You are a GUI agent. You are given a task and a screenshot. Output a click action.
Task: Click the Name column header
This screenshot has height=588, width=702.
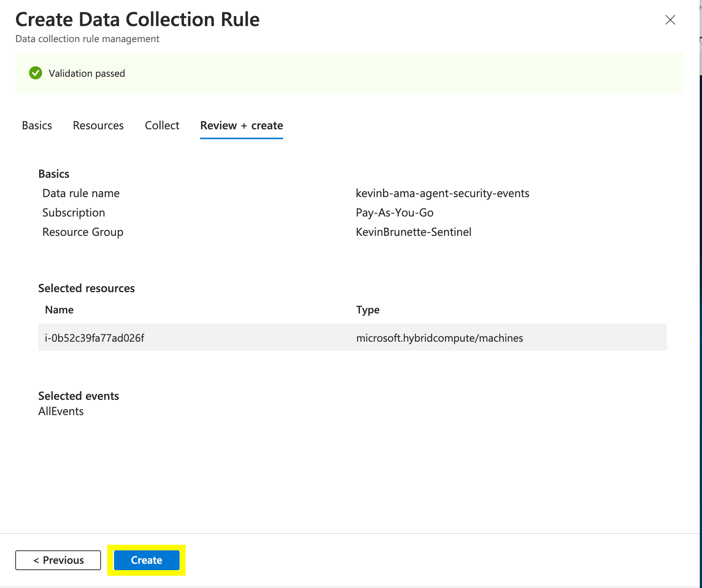point(59,310)
